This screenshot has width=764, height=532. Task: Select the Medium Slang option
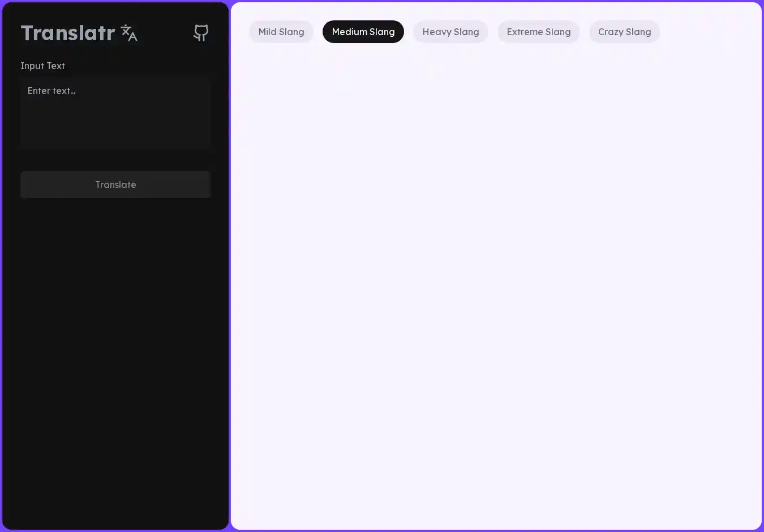tap(363, 32)
